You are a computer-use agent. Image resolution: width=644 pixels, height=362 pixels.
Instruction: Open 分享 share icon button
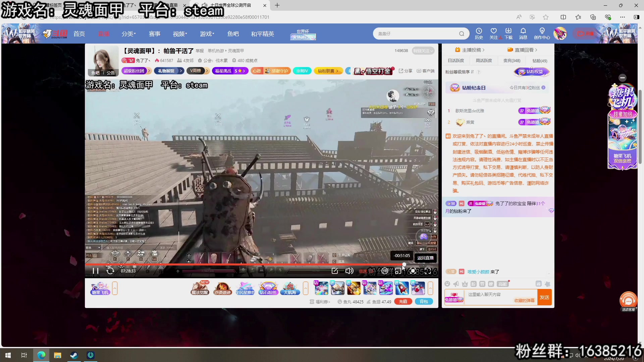tap(406, 71)
